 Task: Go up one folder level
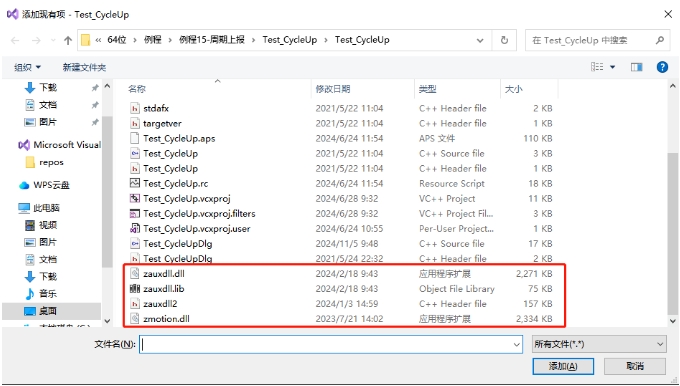click(68, 40)
